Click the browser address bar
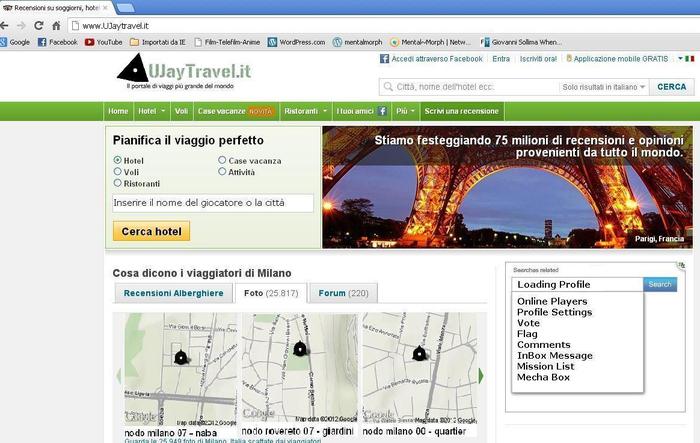Image resolution: width=700 pixels, height=443 pixels. [384, 26]
